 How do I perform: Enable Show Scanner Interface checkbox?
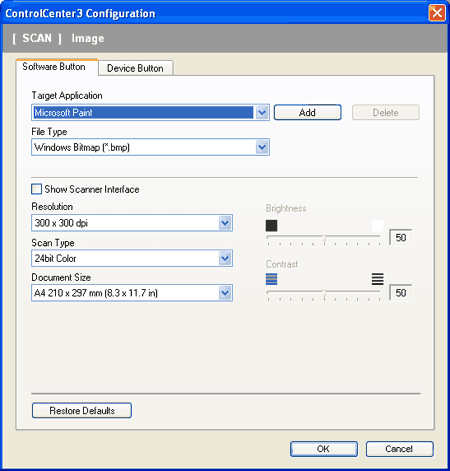(36, 189)
